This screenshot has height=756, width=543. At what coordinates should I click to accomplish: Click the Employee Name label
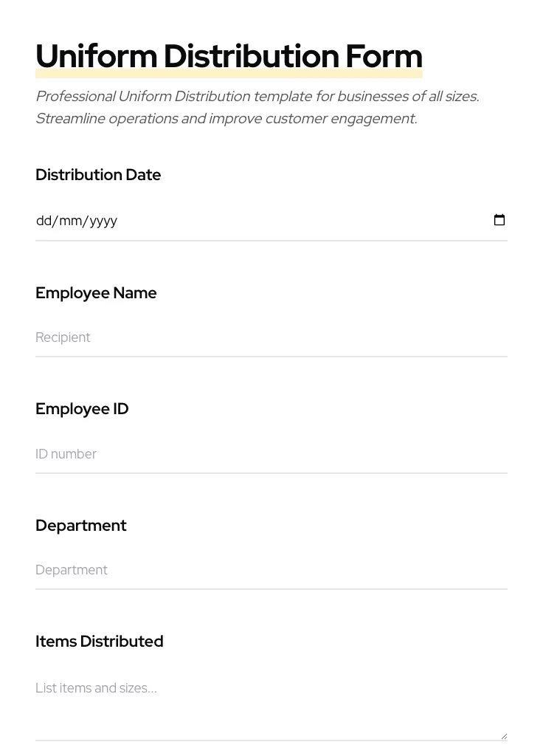96,293
